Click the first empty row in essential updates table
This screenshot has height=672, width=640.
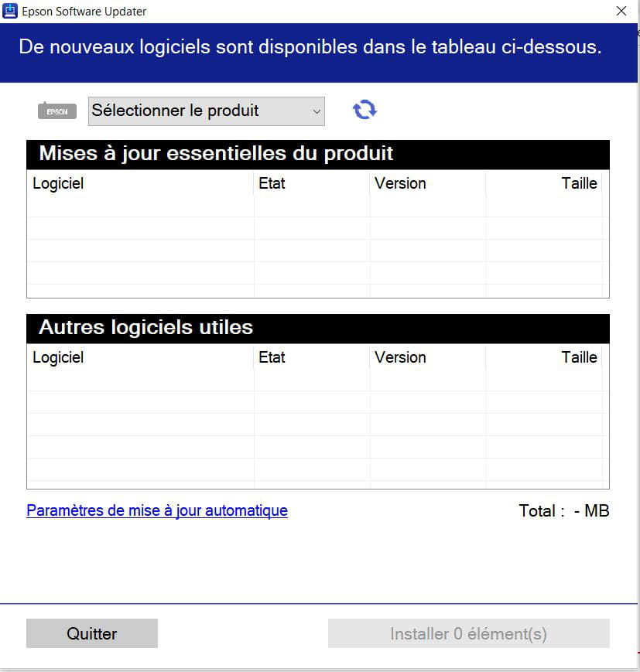pos(318,206)
